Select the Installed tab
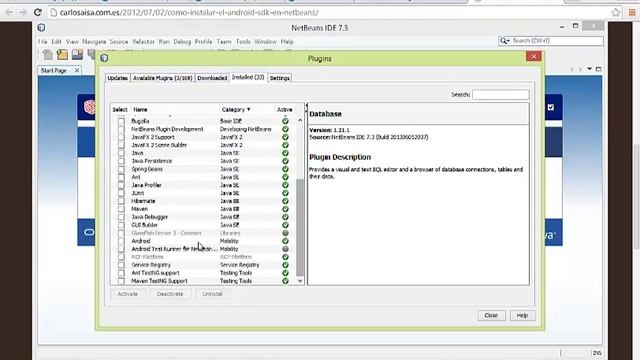The image size is (640, 360). click(248, 77)
